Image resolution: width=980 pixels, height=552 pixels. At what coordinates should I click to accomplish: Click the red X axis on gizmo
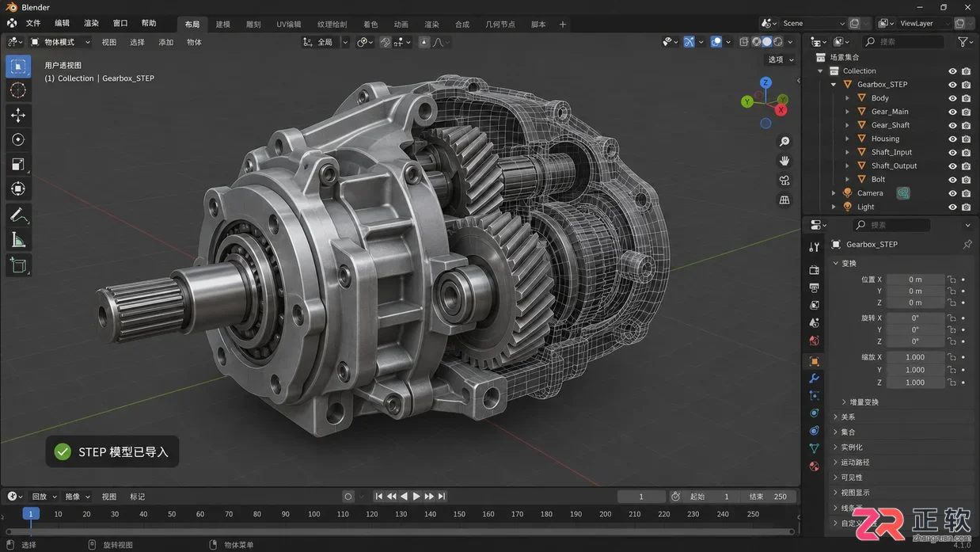click(x=781, y=110)
